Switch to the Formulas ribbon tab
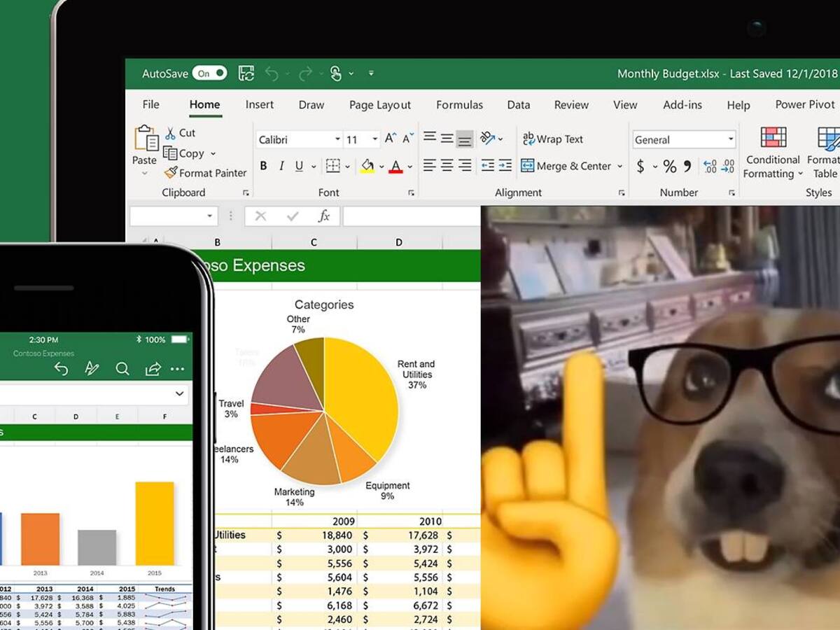Image resolution: width=840 pixels, height=630 pixels. tap(459, 104)
